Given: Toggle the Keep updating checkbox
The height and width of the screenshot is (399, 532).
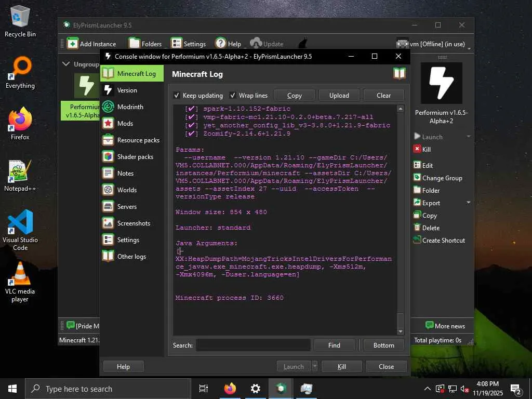Looking at the screenshot, I should 177,96.
